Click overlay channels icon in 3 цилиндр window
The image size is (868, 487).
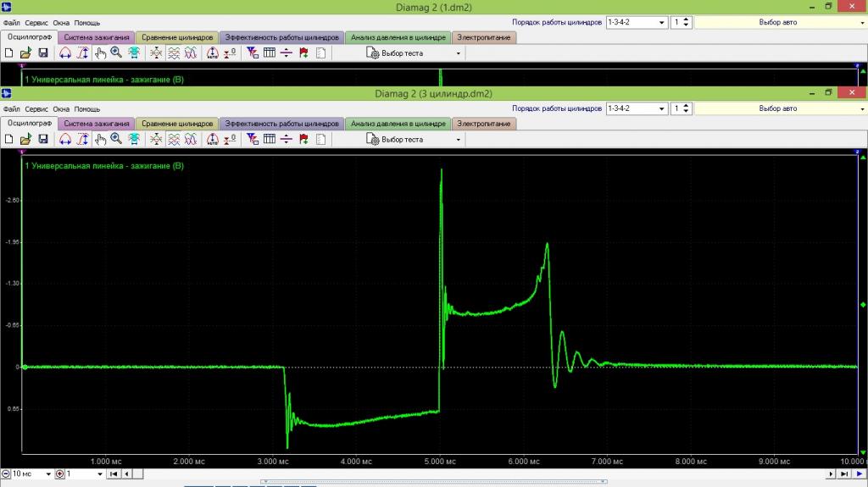pyautogui.click(x=156, y=139)
